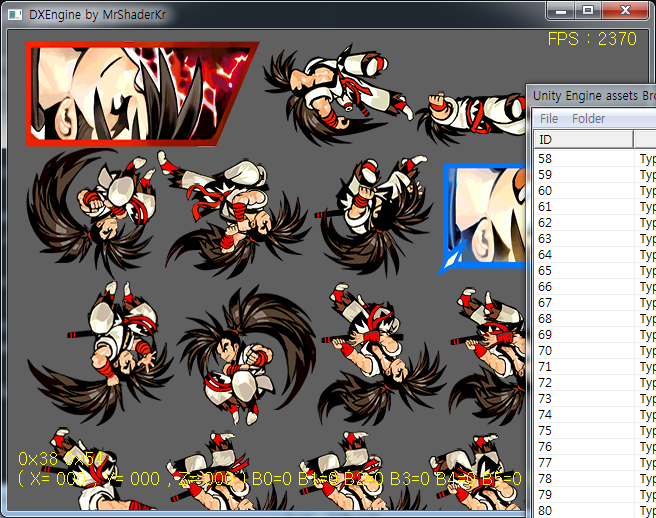Select list row with ID 71
The image size is (656, 518).
pyautogui.click(x=595, y=367)
